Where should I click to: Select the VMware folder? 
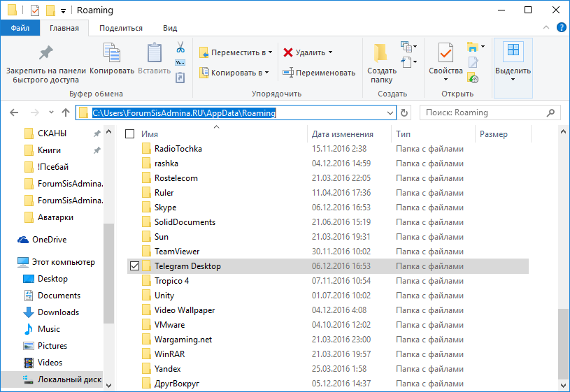pos(328,325)
